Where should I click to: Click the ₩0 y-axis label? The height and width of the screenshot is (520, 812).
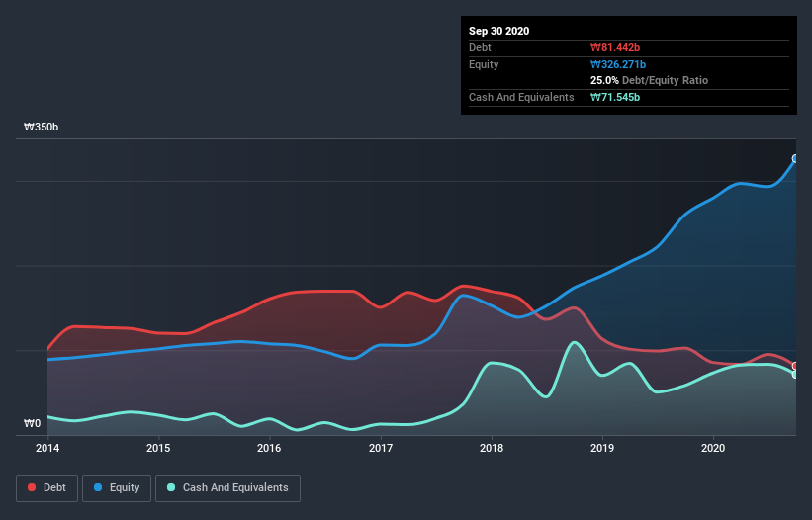32,423
